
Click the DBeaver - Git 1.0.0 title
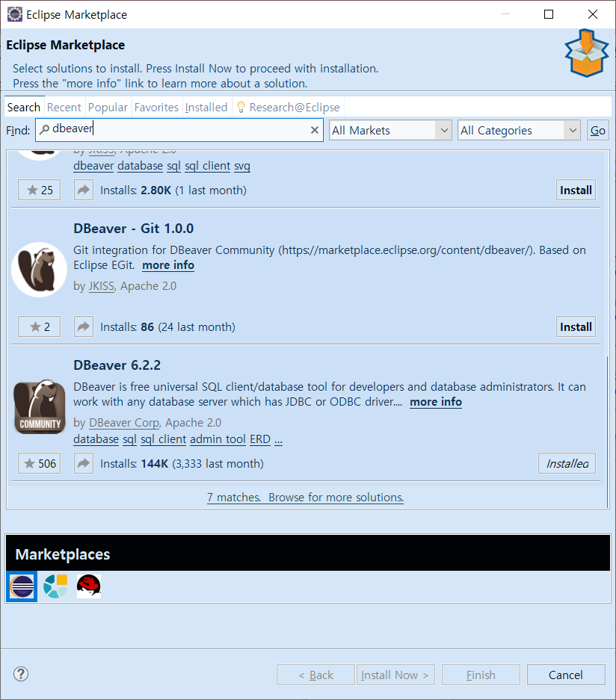click(134, 229)
